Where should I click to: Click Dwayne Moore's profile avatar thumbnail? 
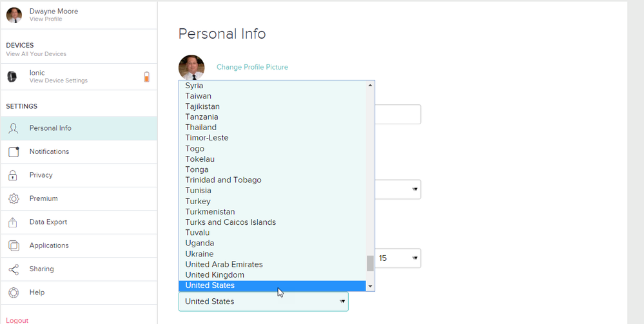point(14,15)
